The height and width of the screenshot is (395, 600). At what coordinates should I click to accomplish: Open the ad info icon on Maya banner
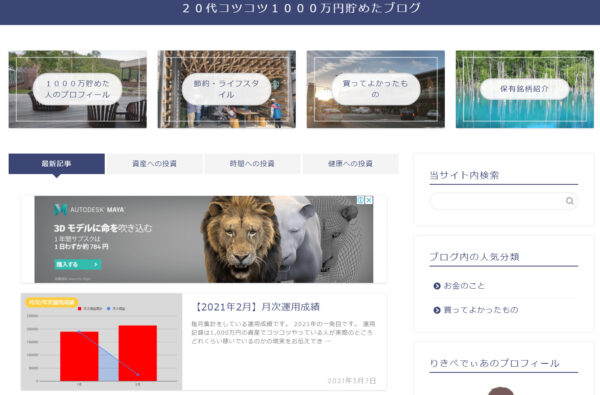coord(360,200)
